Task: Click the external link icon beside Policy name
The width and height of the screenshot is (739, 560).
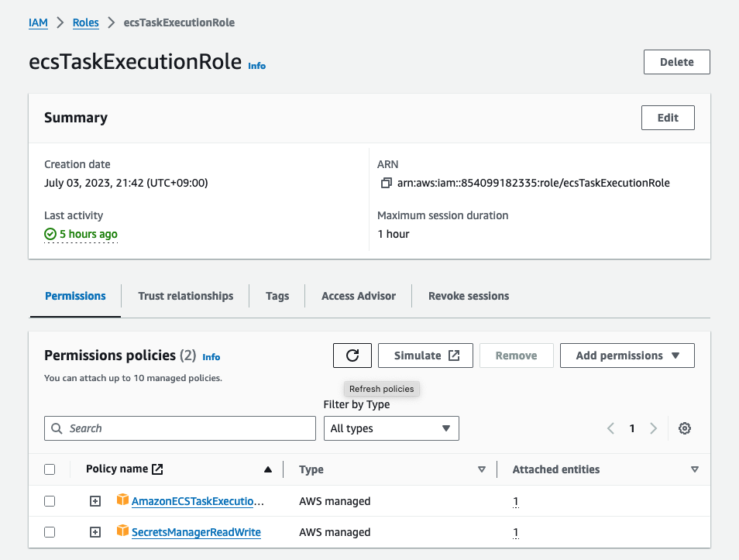Action: 157,469
